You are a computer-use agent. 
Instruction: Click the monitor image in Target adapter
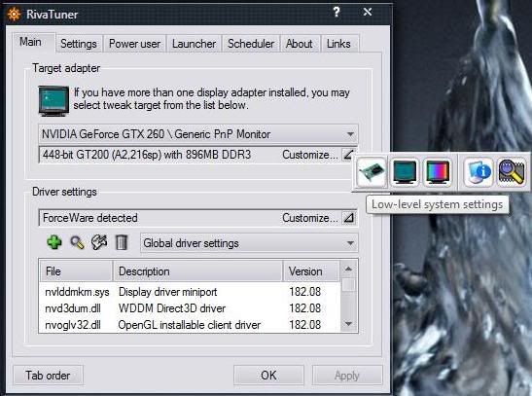(x=53, y=101)
